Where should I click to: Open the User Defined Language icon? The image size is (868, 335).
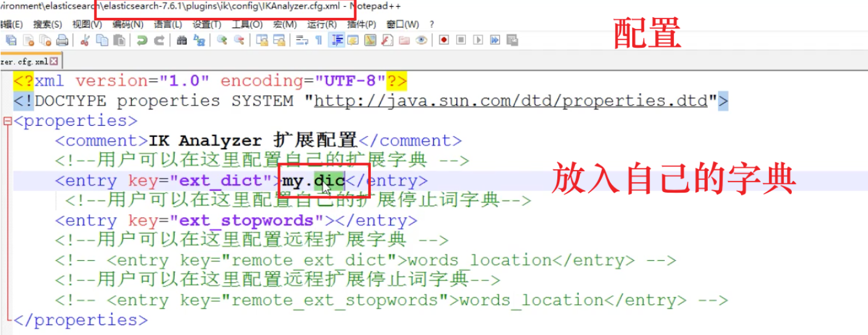pos(353,40)
